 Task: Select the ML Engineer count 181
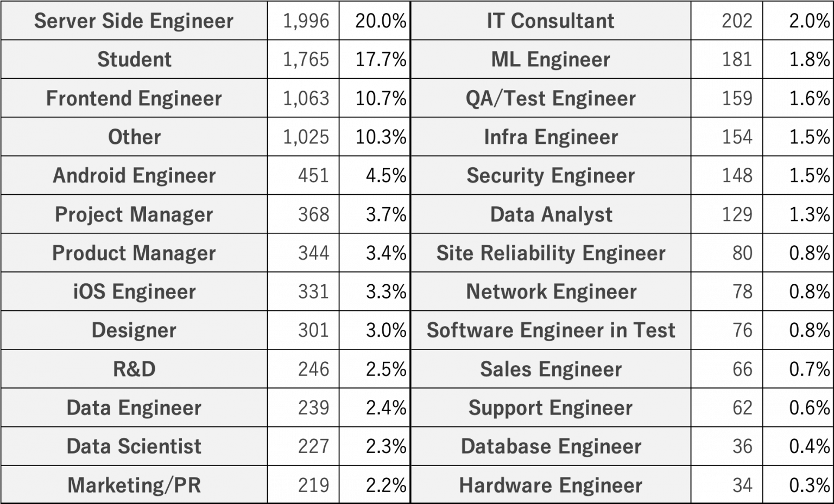[727, 59]
